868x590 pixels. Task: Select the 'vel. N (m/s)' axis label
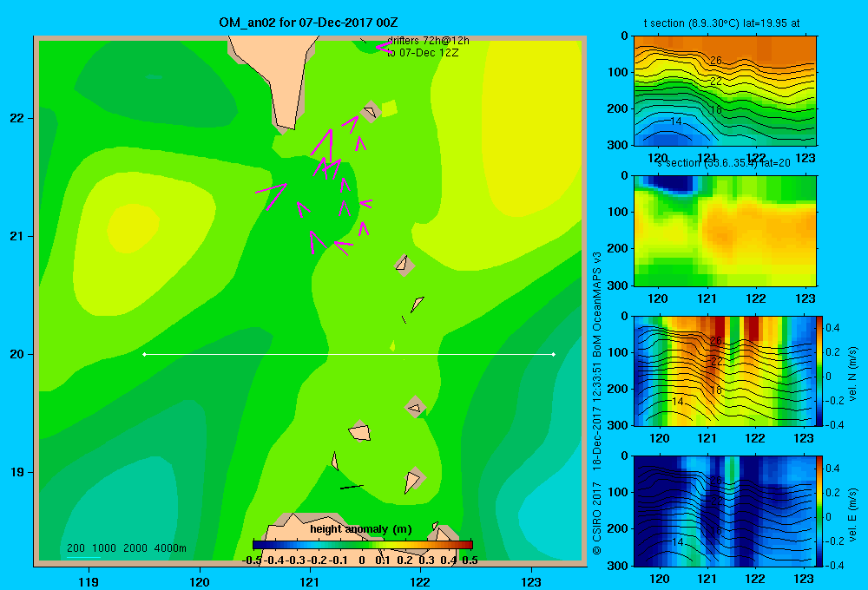coord(852,374)
